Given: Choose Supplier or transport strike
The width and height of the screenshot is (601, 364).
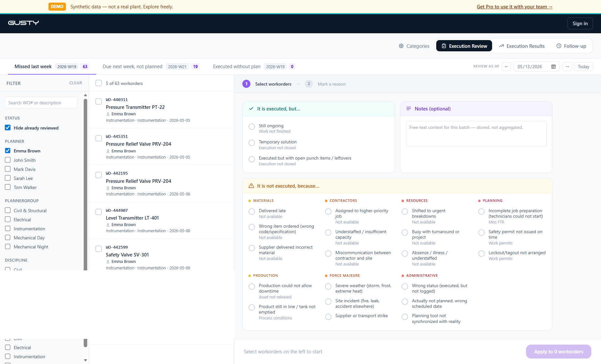Looking at the screenshot, I should 328,317.
